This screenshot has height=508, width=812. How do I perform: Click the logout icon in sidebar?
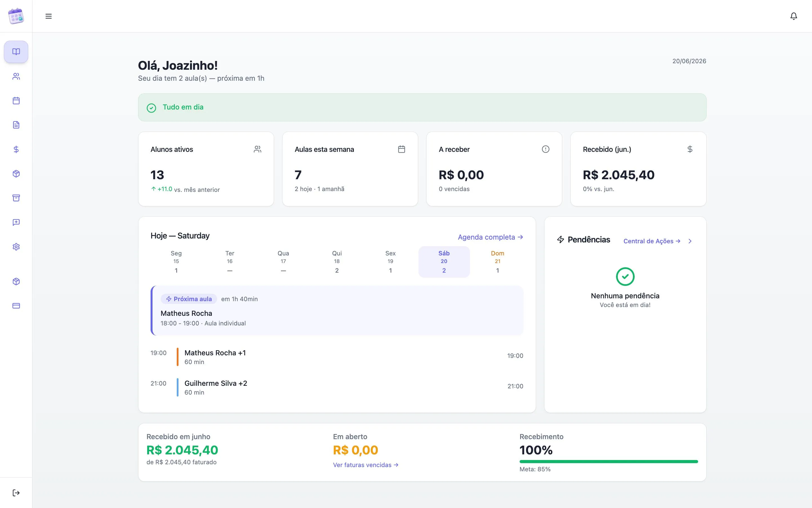tap(16, 493)
